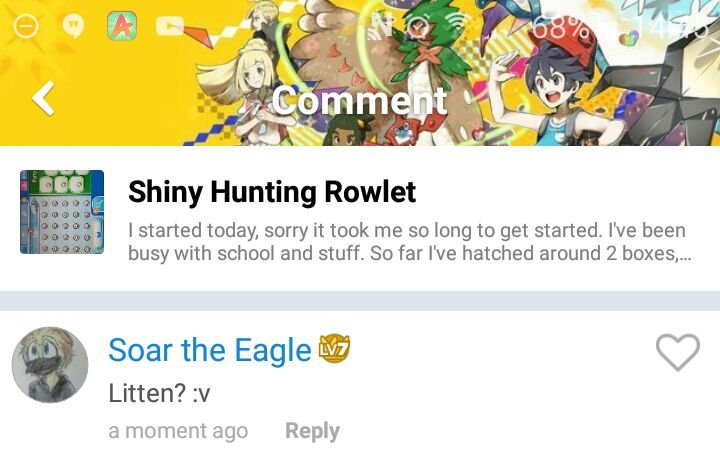Image resolution: width=720 pixels, height=461 pixels.
Task: Expand the truncated post preview text
Action: point(409,242)
